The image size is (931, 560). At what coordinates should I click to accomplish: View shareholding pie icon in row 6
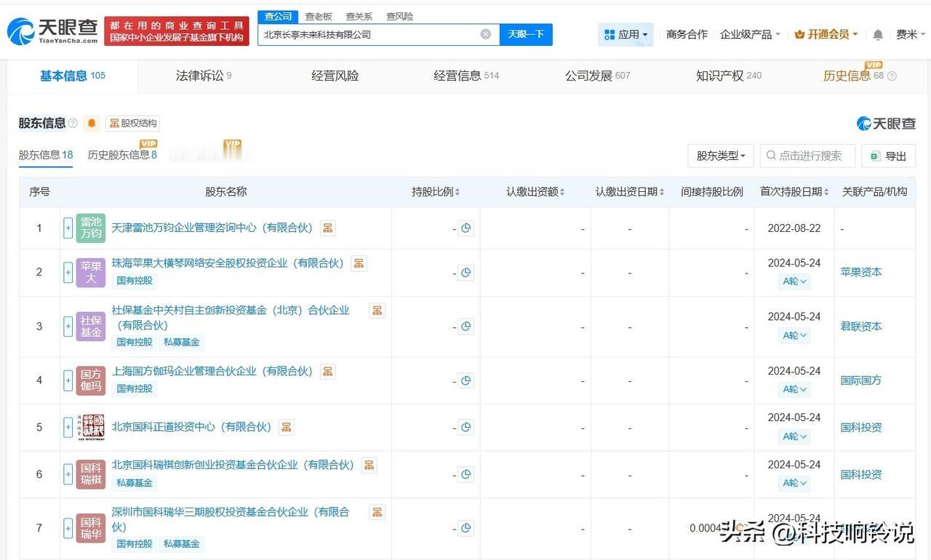coord(465,475)
